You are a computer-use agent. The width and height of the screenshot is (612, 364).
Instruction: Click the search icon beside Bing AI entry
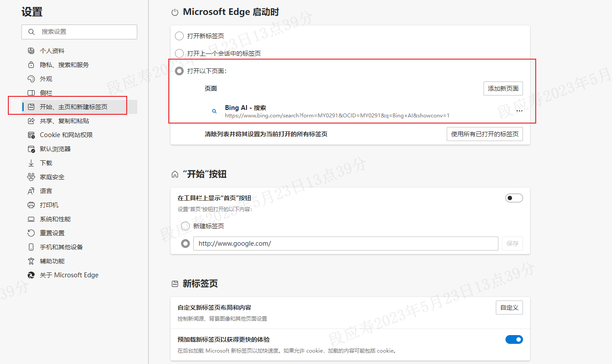[214, 111]
